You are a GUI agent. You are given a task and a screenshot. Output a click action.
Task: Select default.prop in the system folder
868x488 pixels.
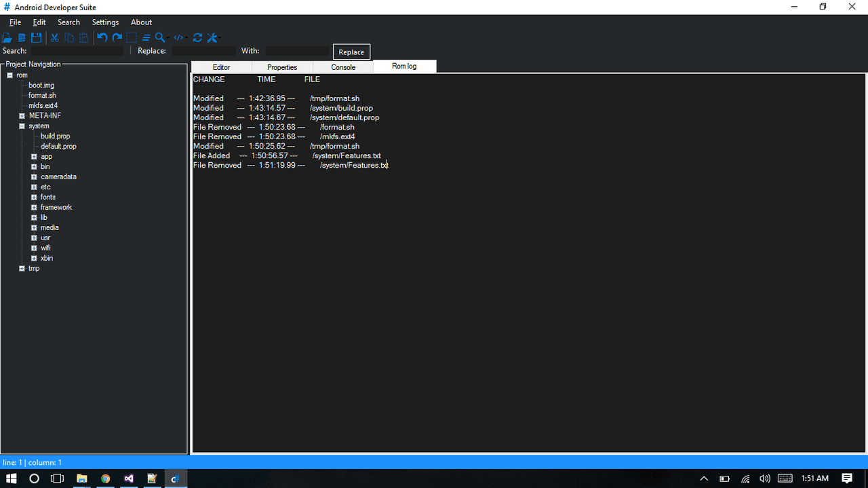[x=58, y=147]
